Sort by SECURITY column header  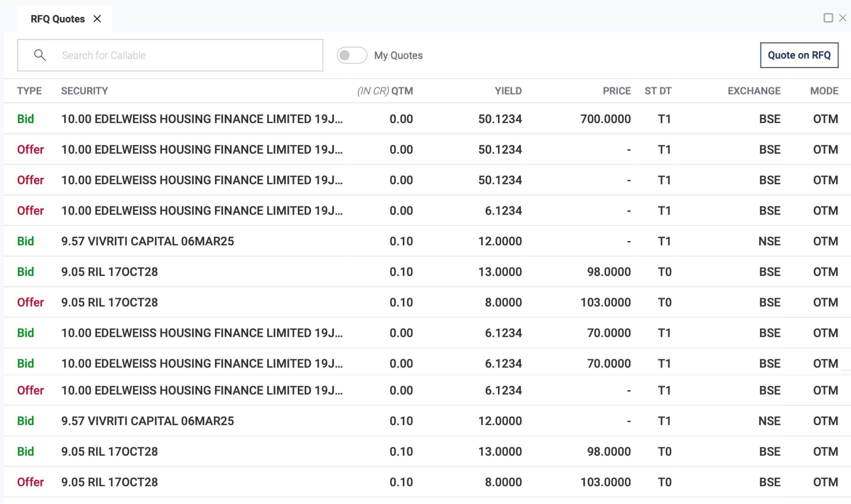85,91
